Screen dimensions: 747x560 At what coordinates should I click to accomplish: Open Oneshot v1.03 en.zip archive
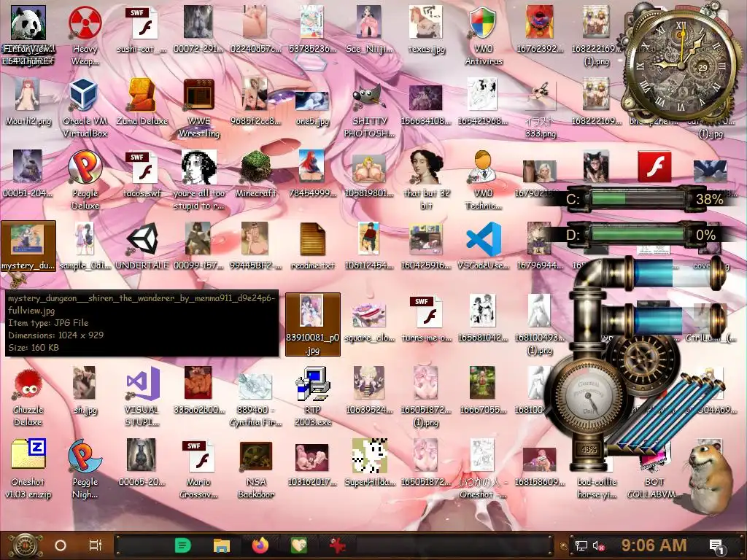pyautogui.click(x=28, y=470)
